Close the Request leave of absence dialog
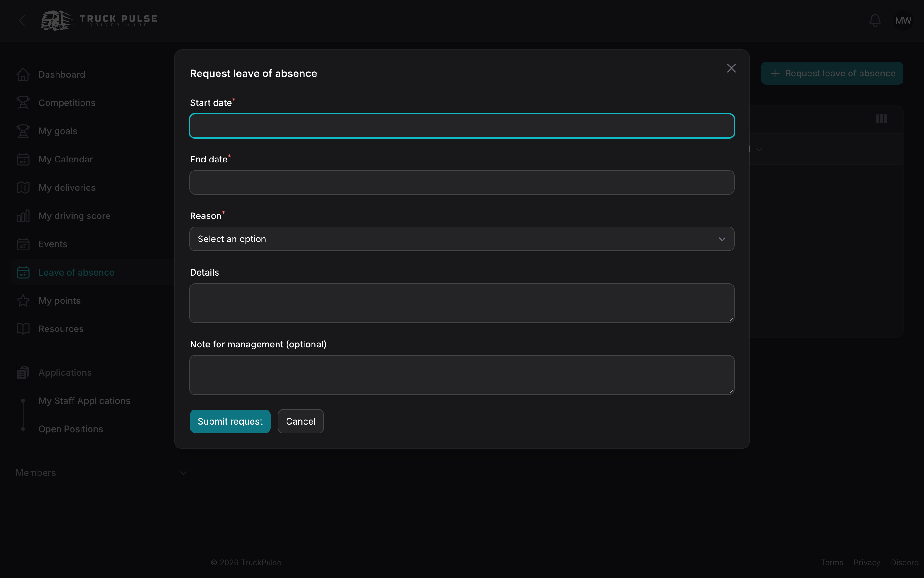 pyautogui.click(x=731, y=68)
